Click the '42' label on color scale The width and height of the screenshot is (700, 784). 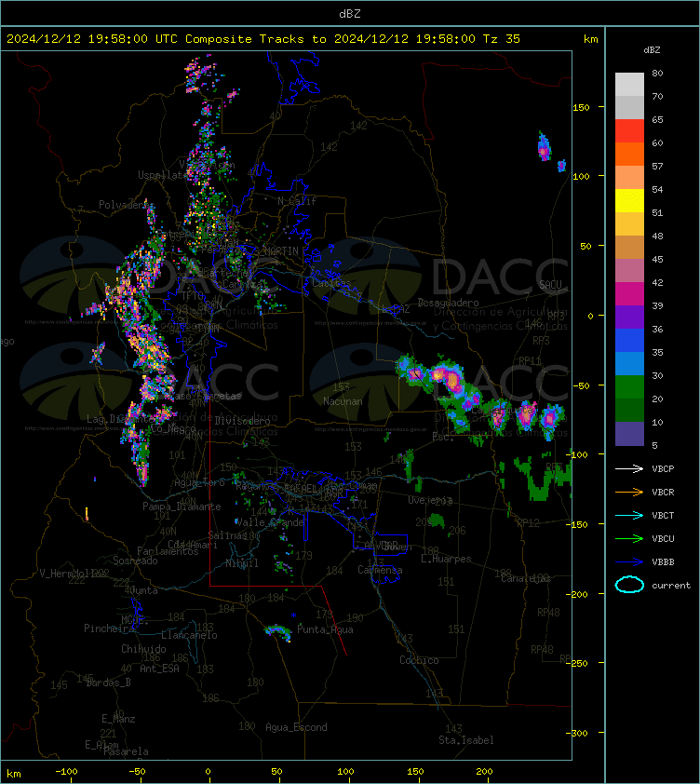click(657, 282)
